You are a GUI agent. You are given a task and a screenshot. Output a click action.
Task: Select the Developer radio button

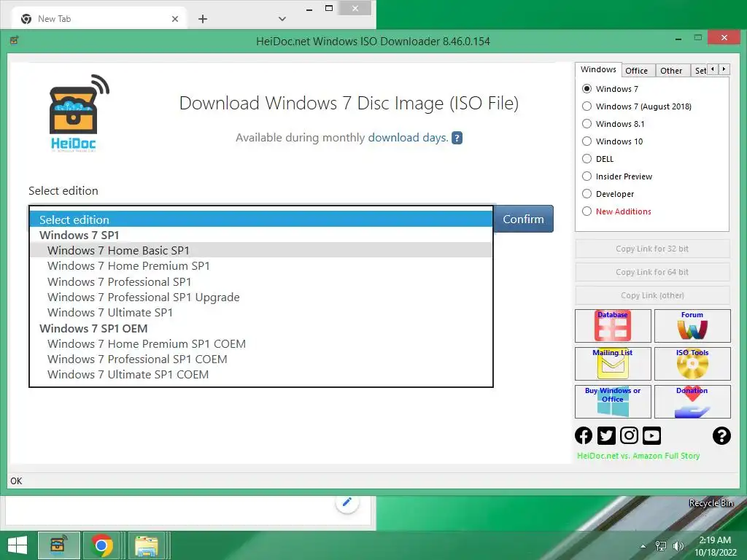coord(587,194)
